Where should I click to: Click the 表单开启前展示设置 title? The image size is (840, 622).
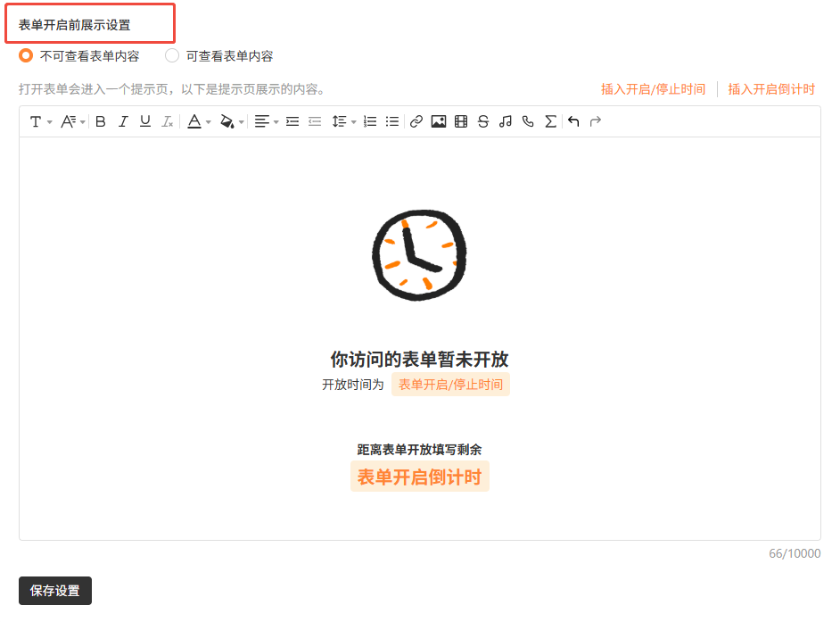point(75,25)
